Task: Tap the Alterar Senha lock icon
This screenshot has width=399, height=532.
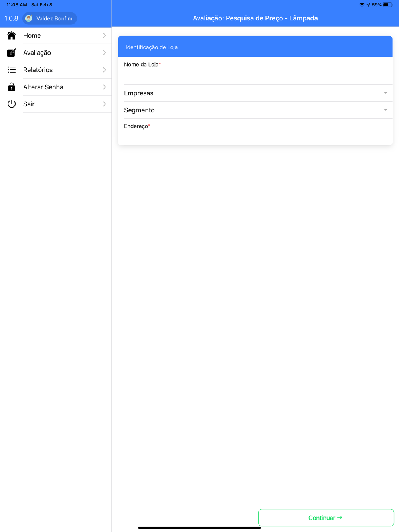Action: 12,87
